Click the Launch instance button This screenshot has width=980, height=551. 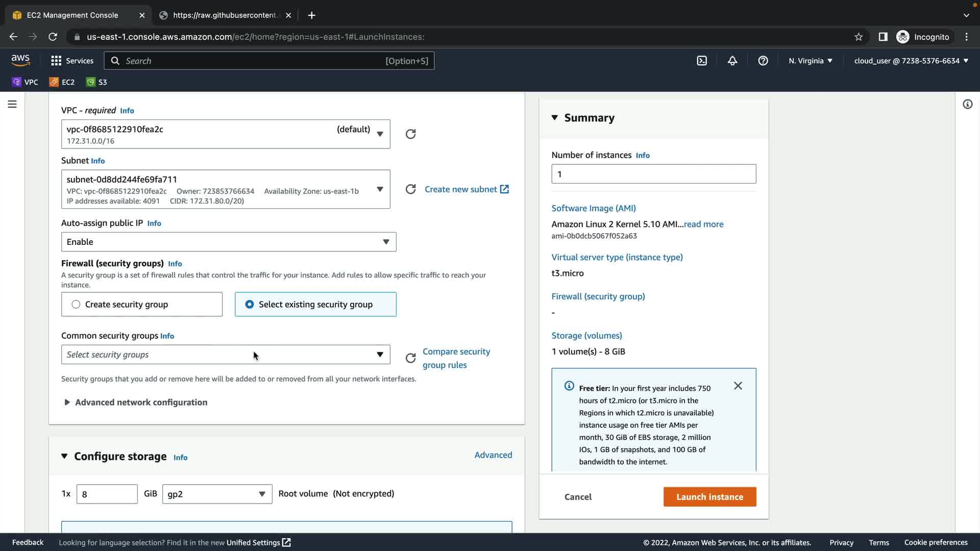(709, 497)
